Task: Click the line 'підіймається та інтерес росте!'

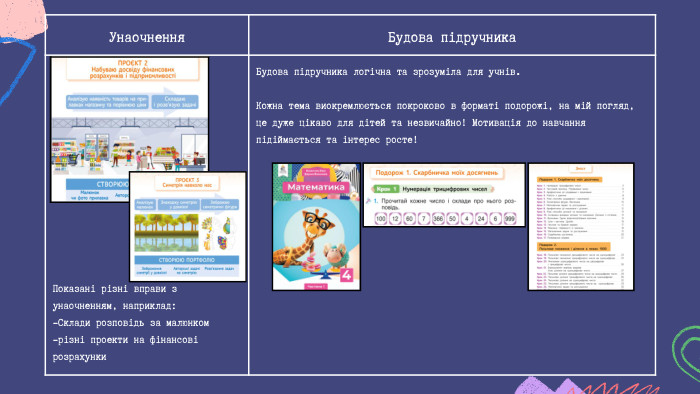Action: (x=337, y=140)
